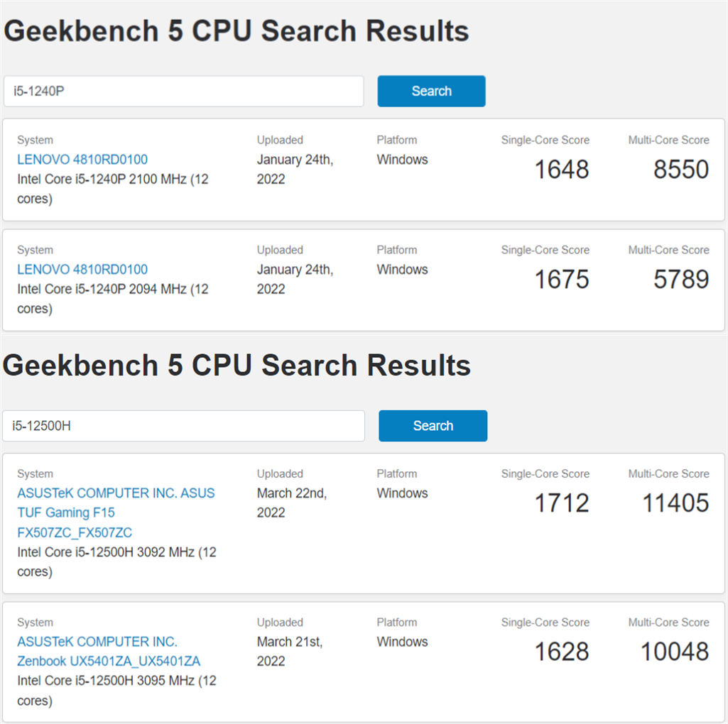The width and height of the screenshot is (728, 724).
Task: Click upload date in the 8550 score row
Action: pyautogui.click(x=295, y=170)
